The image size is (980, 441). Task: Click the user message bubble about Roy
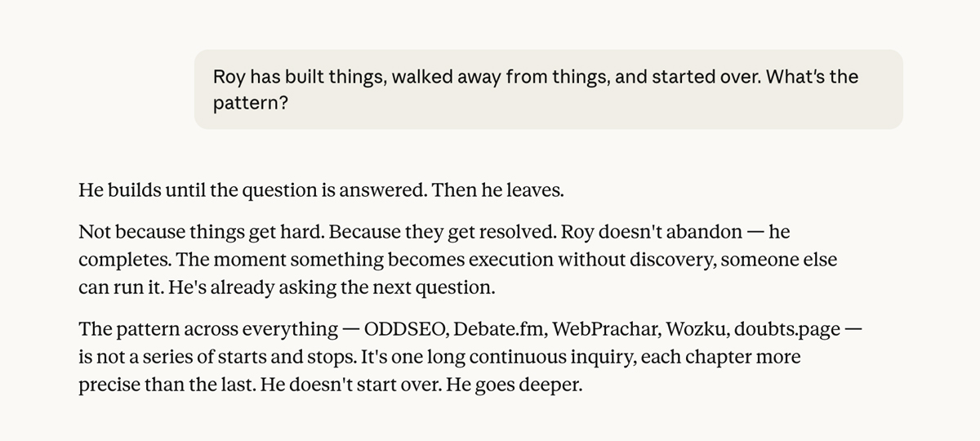coord(548,90)
